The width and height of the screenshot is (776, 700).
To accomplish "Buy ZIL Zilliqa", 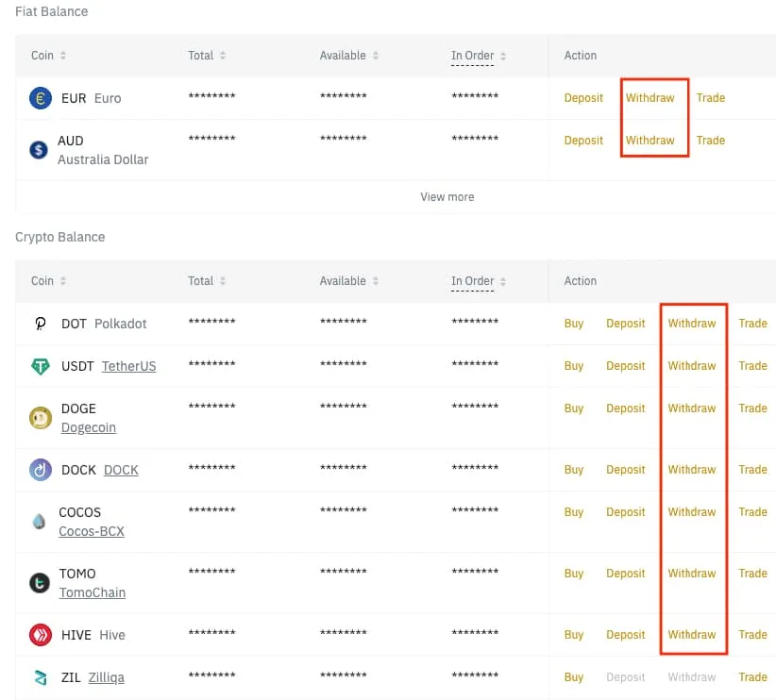I will (x=574, y=677).
